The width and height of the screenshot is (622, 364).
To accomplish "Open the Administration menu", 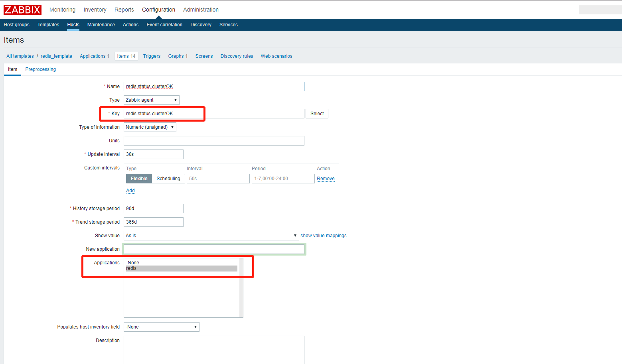I will click(x=201, y=10).
